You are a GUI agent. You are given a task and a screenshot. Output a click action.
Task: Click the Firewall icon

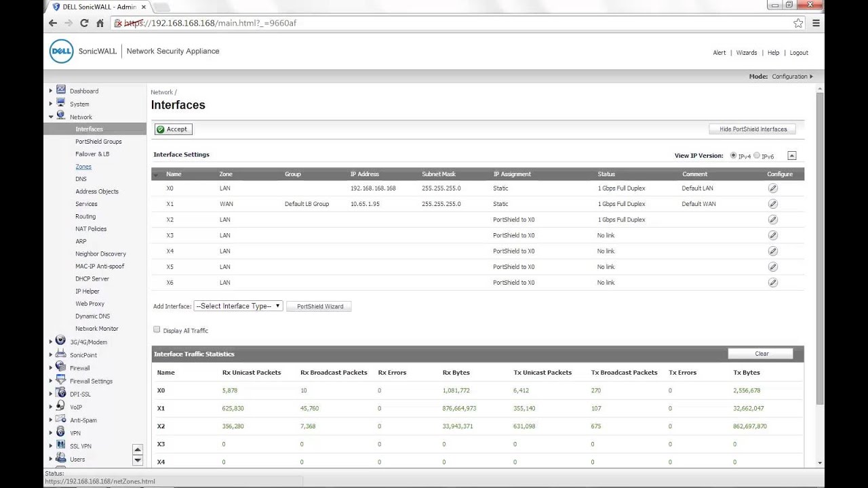coord(61,367)
